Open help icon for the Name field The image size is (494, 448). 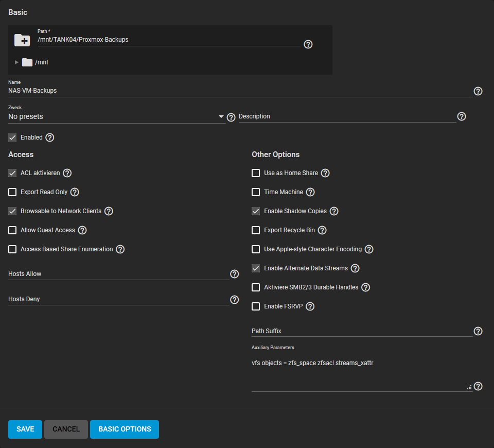478,91
